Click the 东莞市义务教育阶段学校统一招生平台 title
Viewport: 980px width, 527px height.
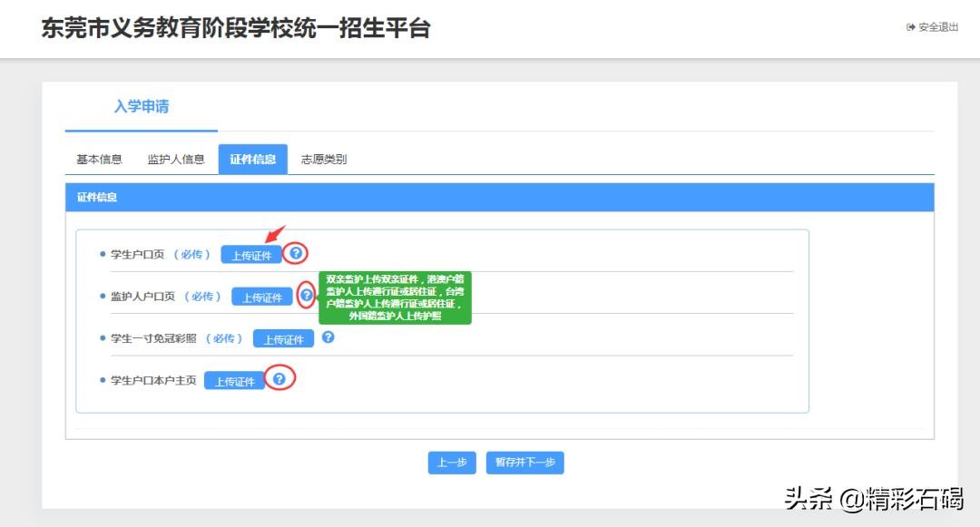[x=235, y=28]
